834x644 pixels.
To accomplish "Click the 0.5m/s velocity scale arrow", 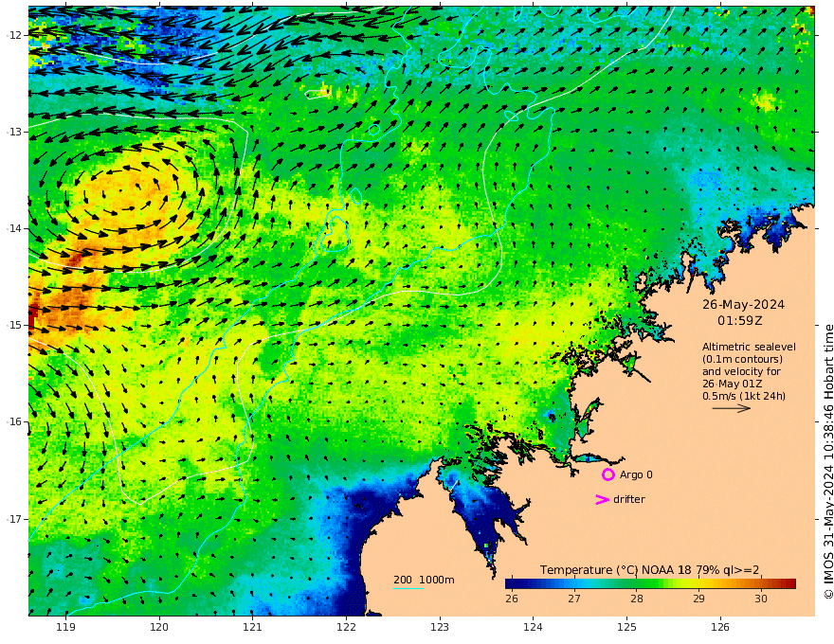I will (732, 408).
